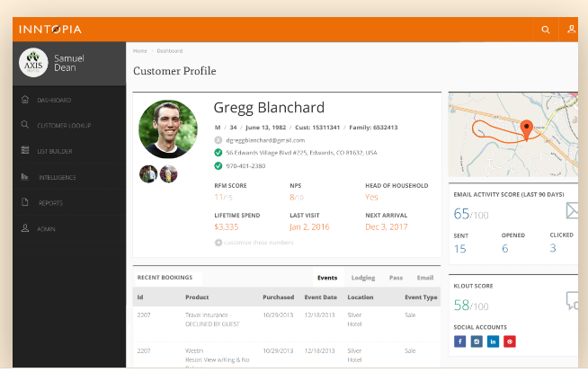Click the Product column header

197,297
